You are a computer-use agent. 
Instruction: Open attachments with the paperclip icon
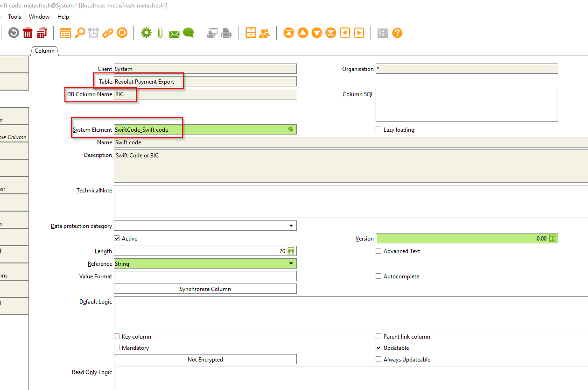(160, 33)
